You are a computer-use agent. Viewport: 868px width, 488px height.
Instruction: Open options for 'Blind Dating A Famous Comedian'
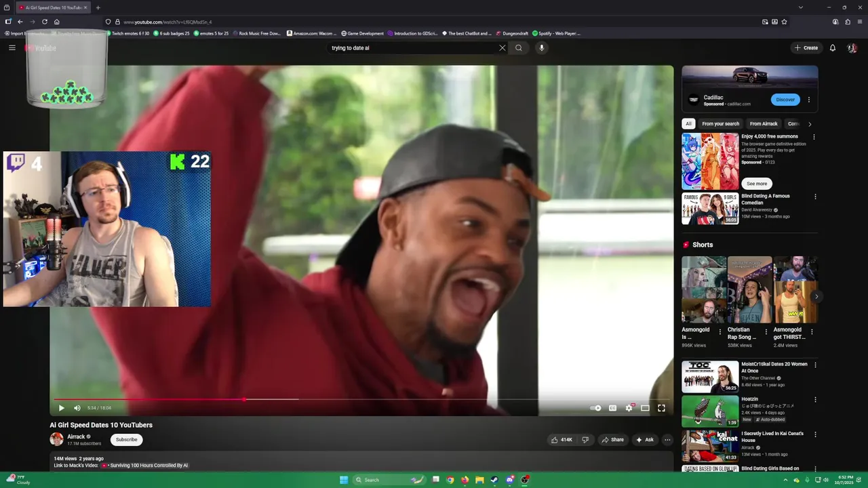(x=815, y=197)
